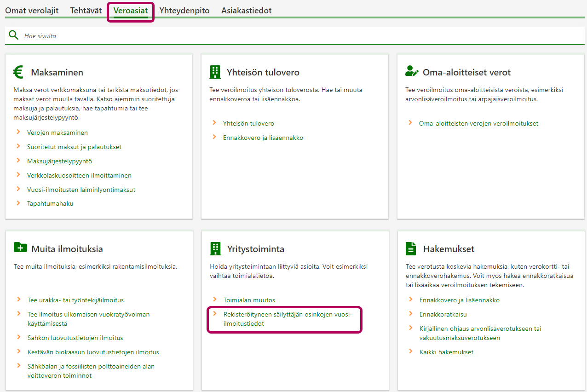Viewport: 587px width, 392px height.
Task: Open the Verojen maksaminen link
Action: coord(57,133)
